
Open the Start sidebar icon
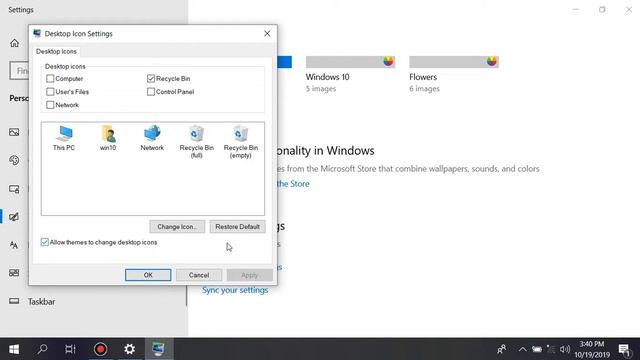[14, 273]
